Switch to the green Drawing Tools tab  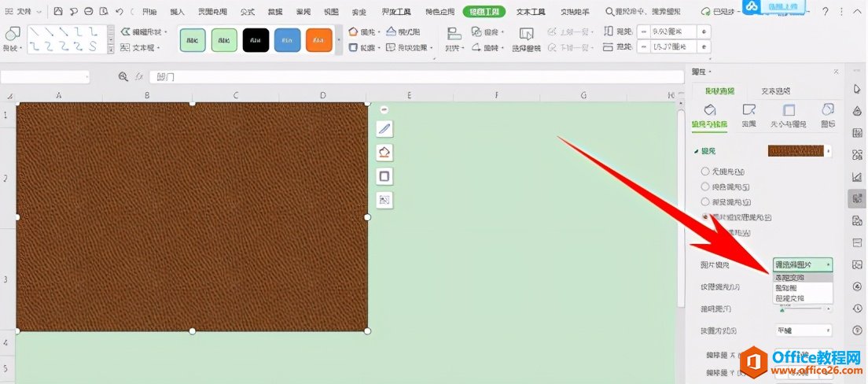click(484, 12)
